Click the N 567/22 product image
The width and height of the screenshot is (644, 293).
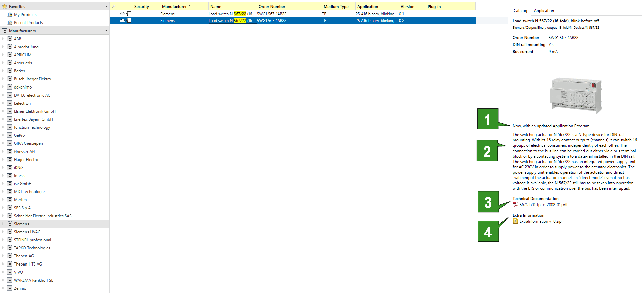coord(576,96)
